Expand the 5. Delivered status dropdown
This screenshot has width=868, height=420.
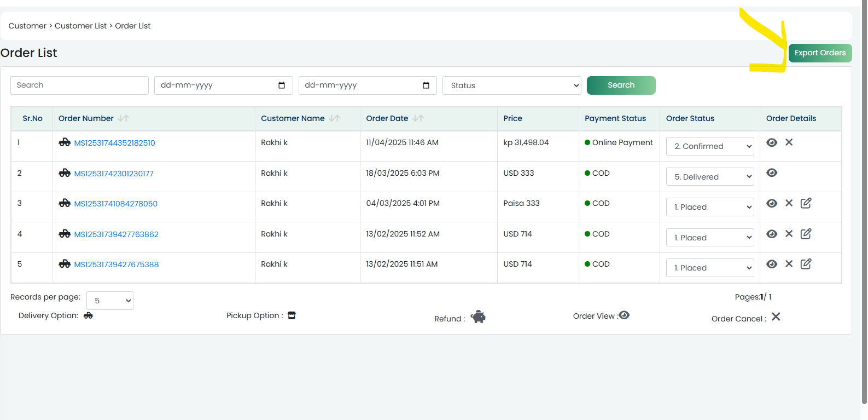[710, 177]
